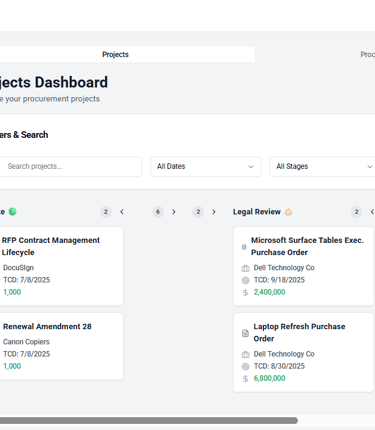
Task: Expand collapsed column with count 6
Action: point(174,212)
